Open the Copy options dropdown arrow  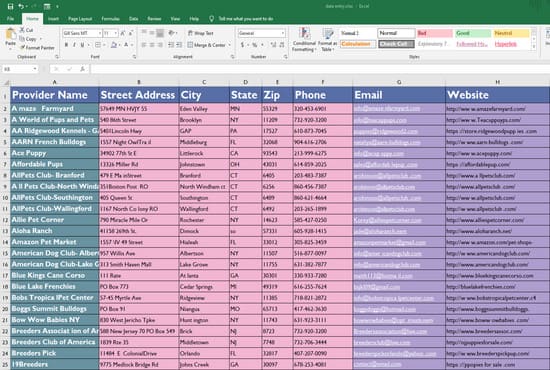coord(41,39)
